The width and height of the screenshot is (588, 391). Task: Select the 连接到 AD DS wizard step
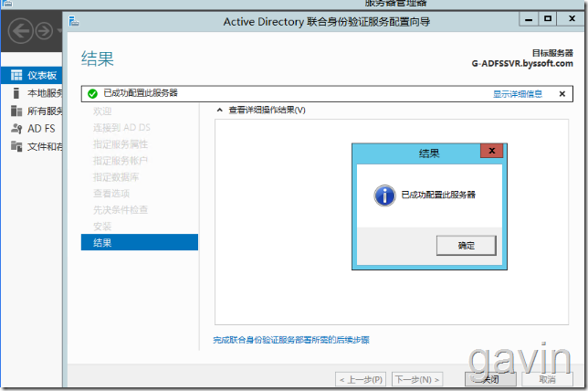(x=121, y=128)
